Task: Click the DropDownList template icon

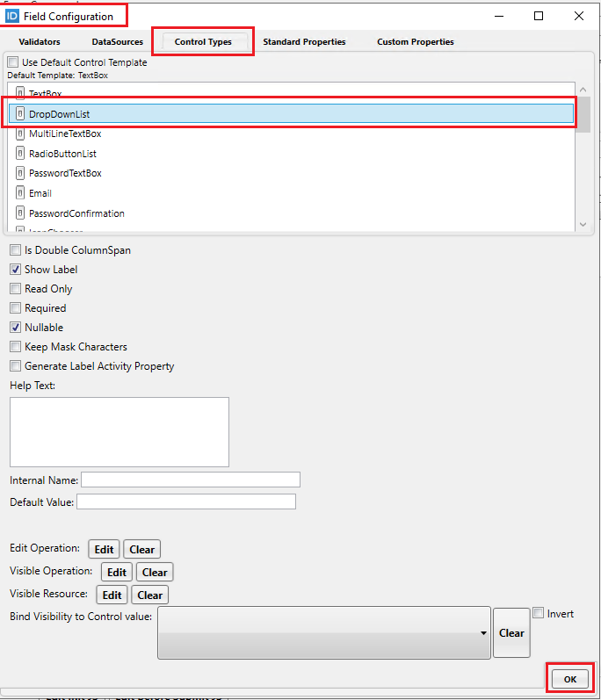Action: point(20,113)
